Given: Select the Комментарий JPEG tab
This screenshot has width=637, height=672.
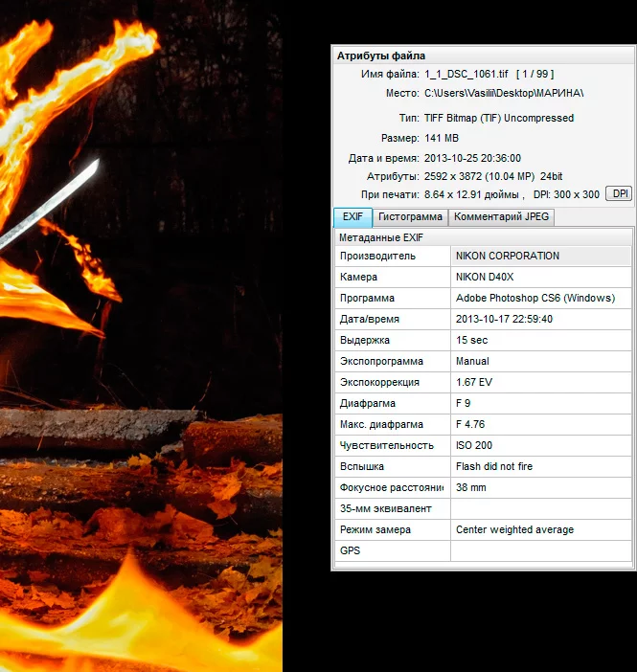Looking at the screenshot, I should [x=501, y=217].
